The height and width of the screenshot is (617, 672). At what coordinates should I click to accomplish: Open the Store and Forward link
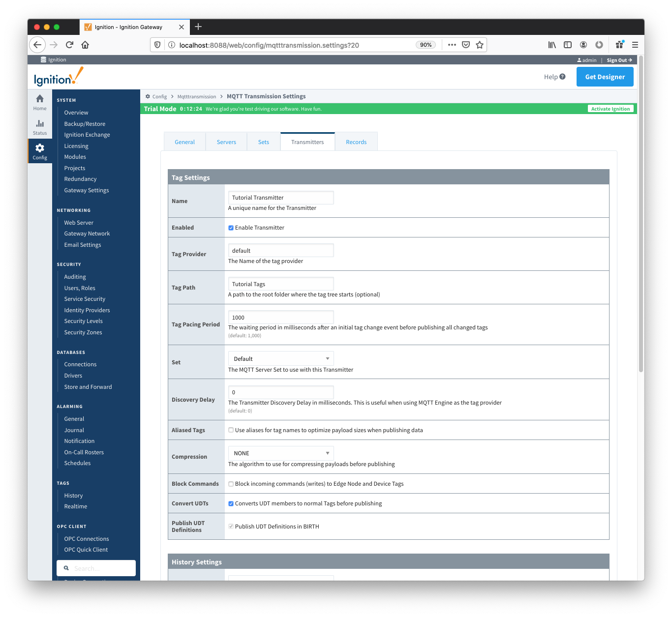tap(88, 387)
